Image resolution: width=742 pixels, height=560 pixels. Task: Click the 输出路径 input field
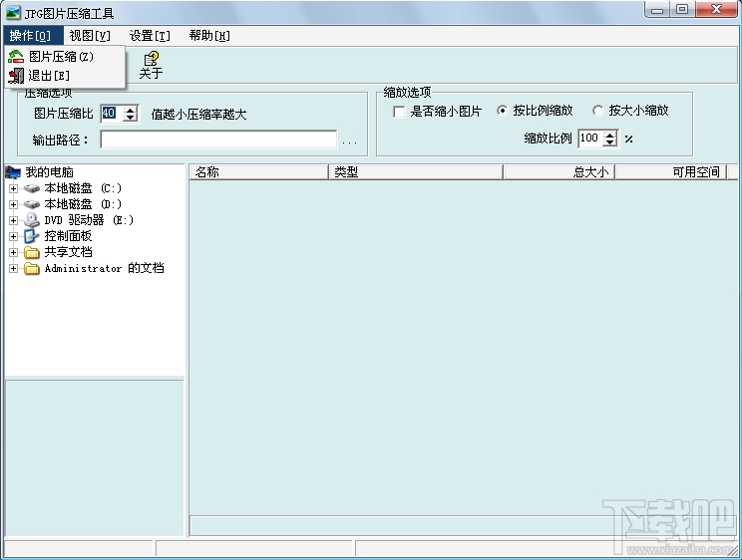pos(218,140)
